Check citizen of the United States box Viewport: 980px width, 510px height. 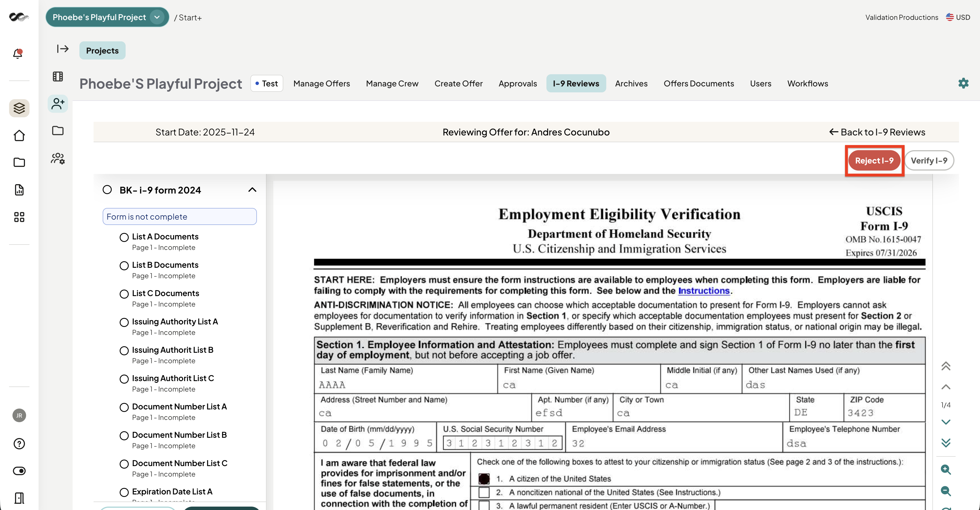484,479
